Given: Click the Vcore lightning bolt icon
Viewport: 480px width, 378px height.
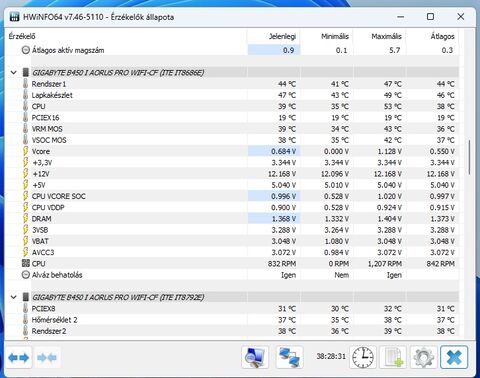Looking at the screenshot, I should [25, 151].
